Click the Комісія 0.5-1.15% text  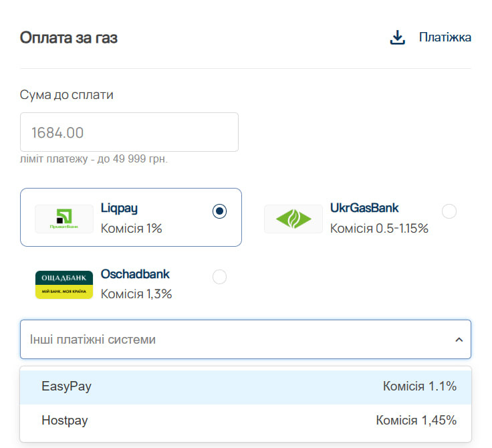[379, 229]
